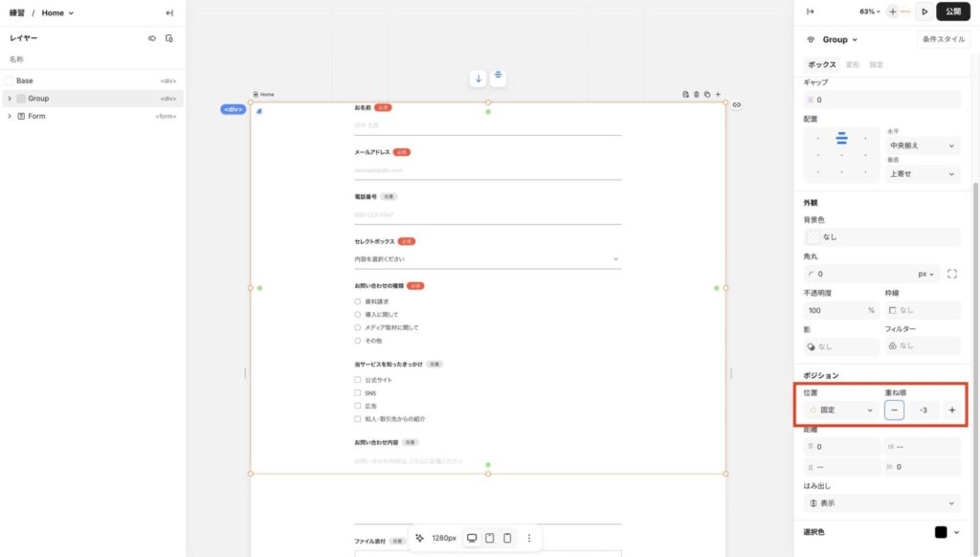This screenshot has height=557, width=980.
Task: Open the 位置 固定 position dropdown
Action: [x=840, y=410]
